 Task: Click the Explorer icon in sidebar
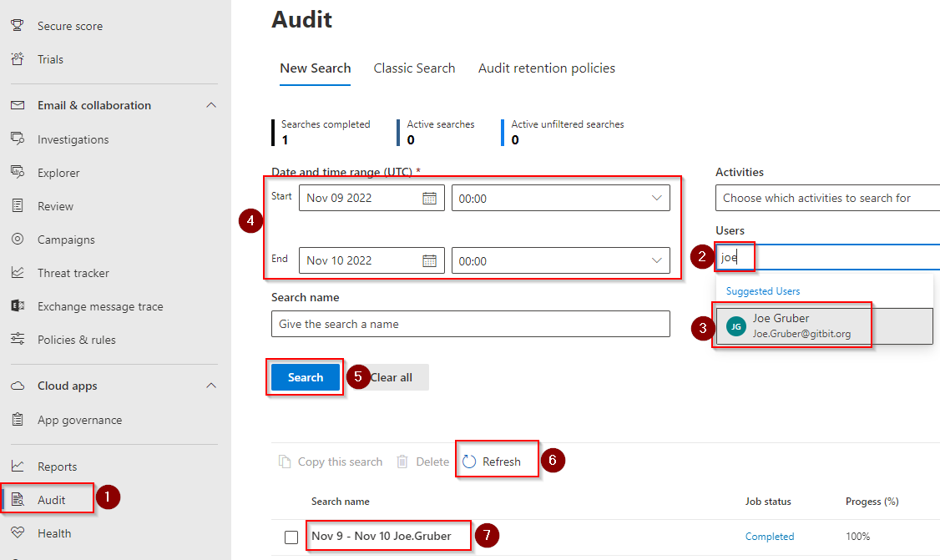click(18, 173)
